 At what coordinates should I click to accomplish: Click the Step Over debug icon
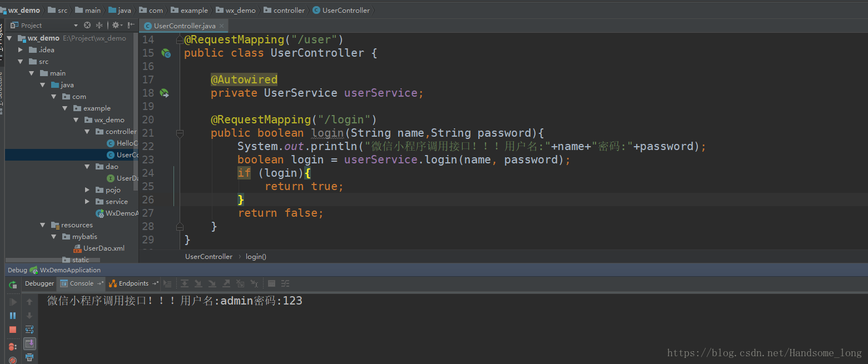point(185,283)
